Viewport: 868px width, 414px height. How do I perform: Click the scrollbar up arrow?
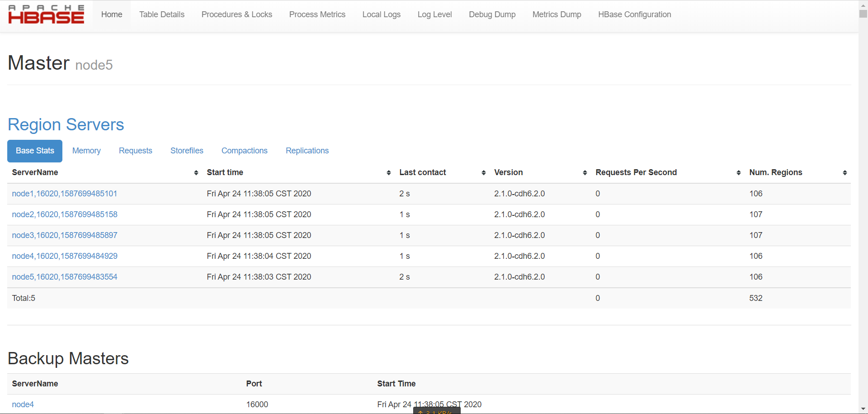point(863,4)
